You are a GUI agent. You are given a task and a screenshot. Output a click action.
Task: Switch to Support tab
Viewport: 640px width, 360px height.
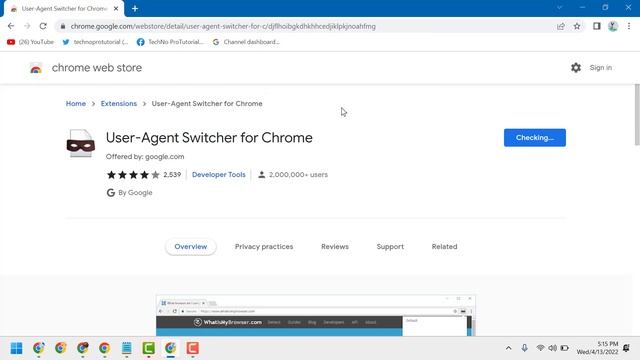click(x=390, y=247)
